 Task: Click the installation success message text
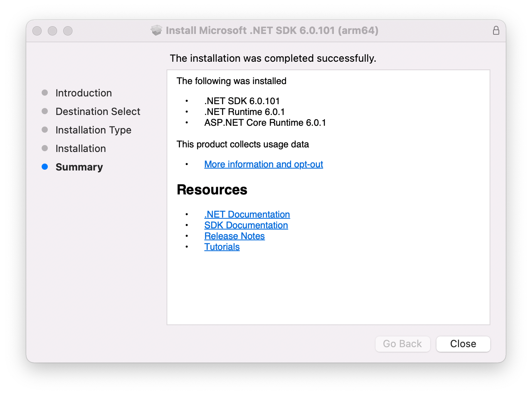tap(273, 58)
